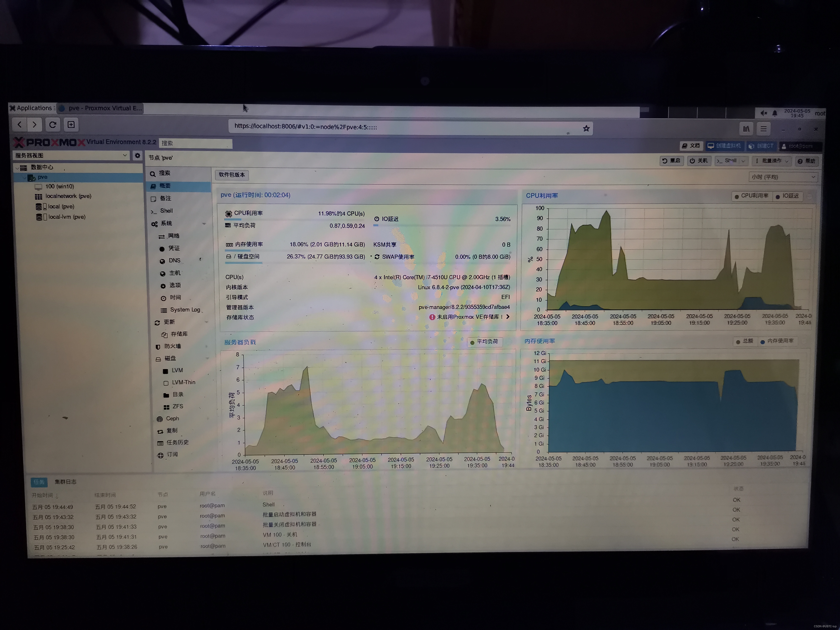Switch to the 集群日志 tab
Screen dimensions: 840x630
(65, 482)
